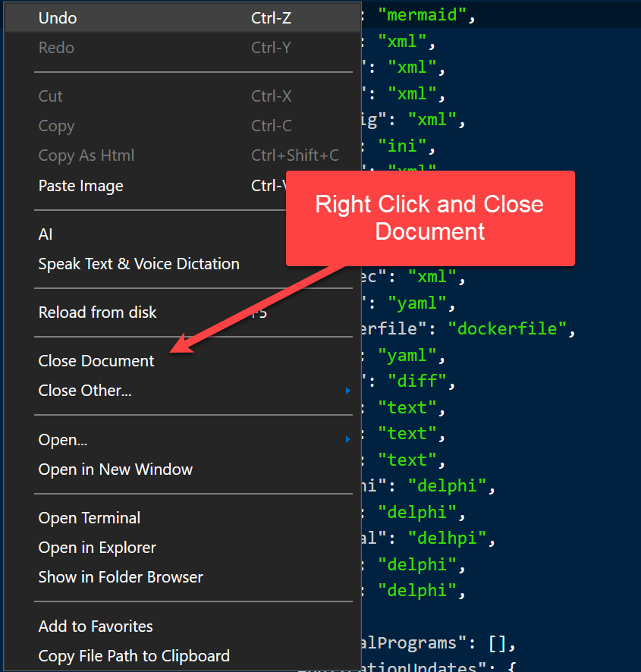Click the "diff" value in editor
This screenshot has height=672, width=641.
click(416, 381)
